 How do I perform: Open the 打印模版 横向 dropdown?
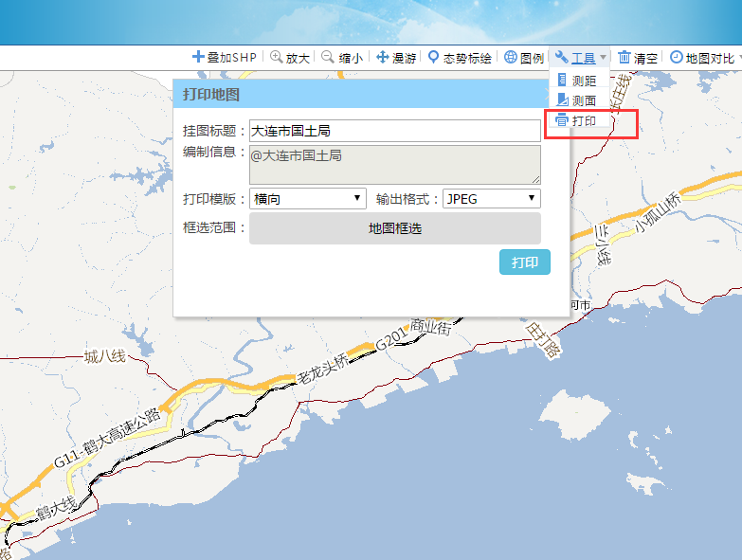[308, 199]
